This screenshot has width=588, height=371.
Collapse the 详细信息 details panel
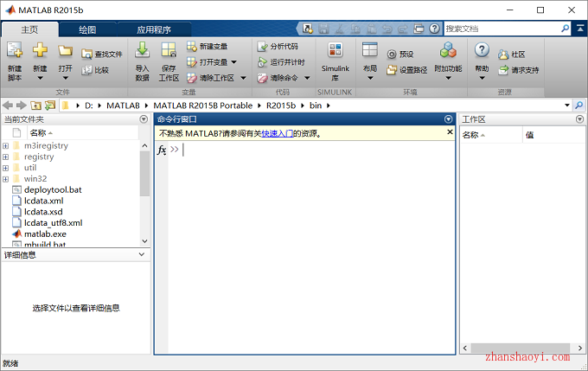coord(142,254)
